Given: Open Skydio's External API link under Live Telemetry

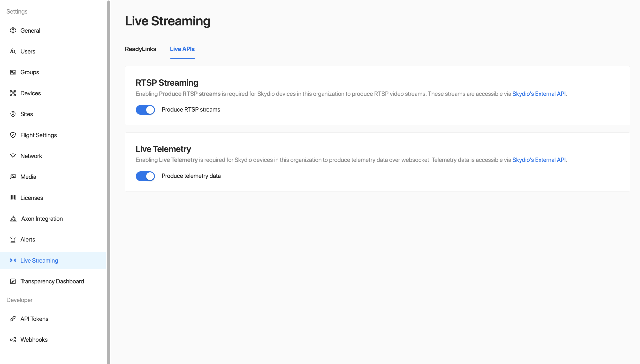Looking at the screenshot, I should (539, 160).
